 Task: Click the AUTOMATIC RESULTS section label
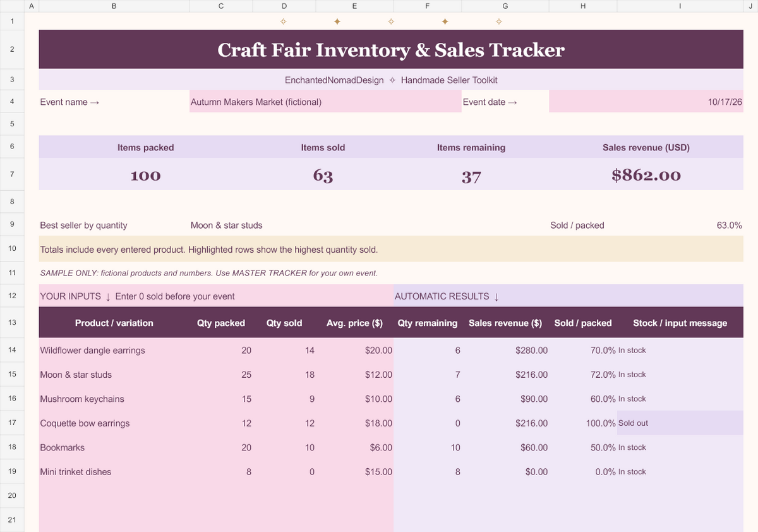point(442,296)
